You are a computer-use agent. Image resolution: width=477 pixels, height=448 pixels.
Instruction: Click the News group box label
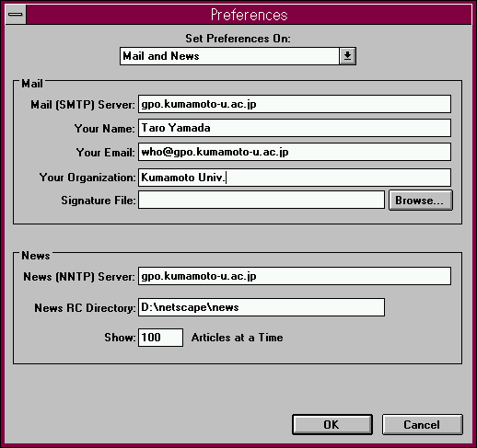[x=36, y=256]
